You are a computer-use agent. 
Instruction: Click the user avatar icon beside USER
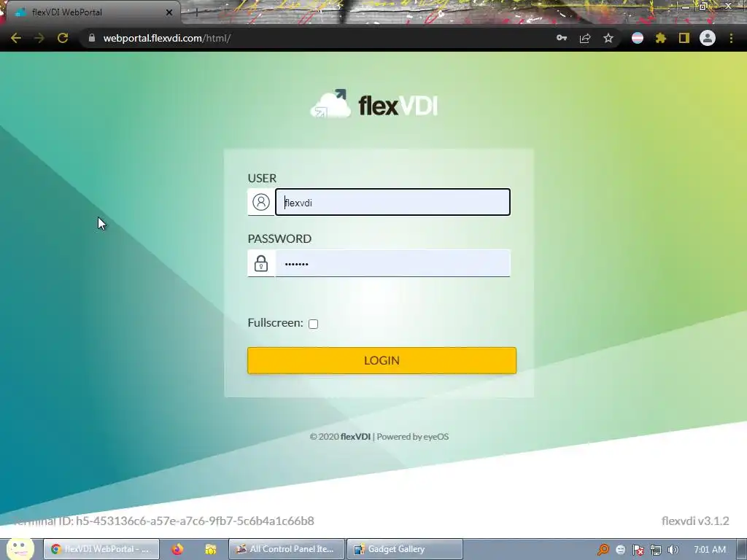(261, 202)
